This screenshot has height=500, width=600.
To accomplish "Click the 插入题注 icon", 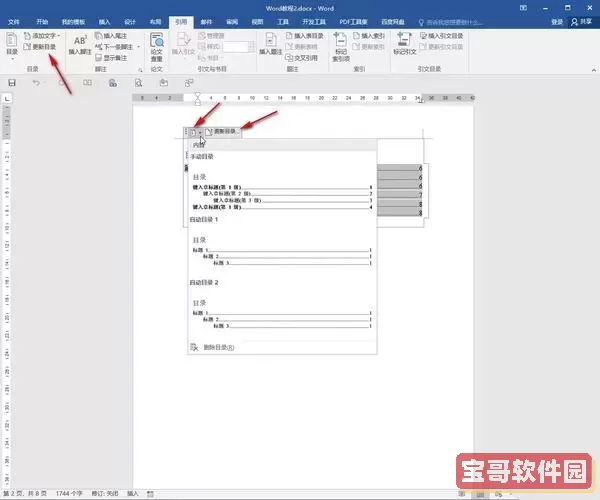I will click(271, 44).
